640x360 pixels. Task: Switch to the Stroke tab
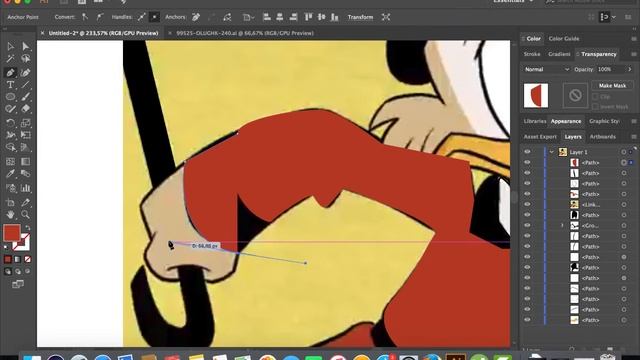532,54
